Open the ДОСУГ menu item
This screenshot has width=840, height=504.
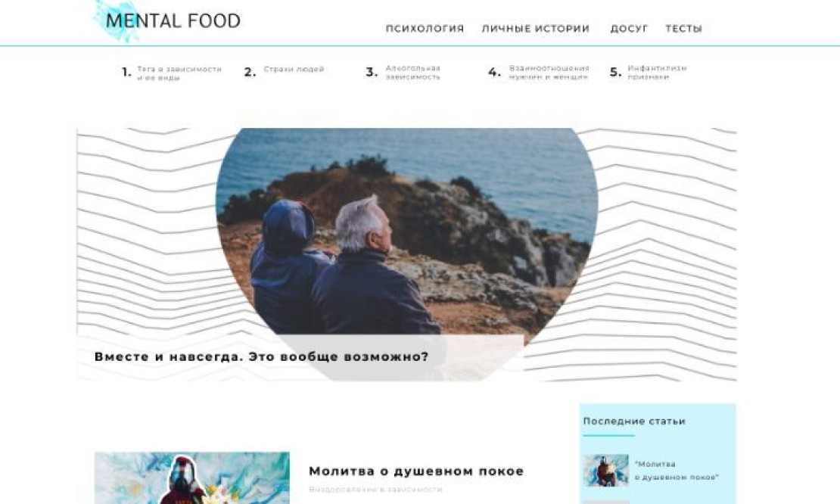point(629,29)
